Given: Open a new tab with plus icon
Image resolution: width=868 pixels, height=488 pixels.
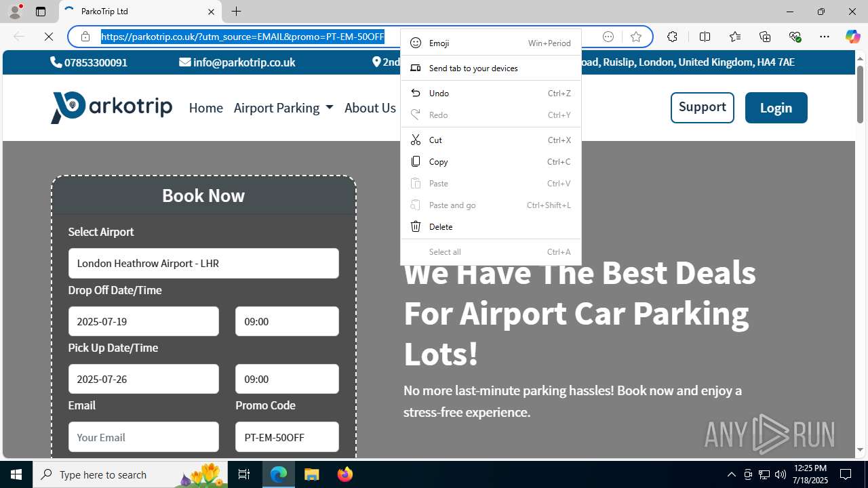Looking at the screenshot, I should (x=236, y=12).
